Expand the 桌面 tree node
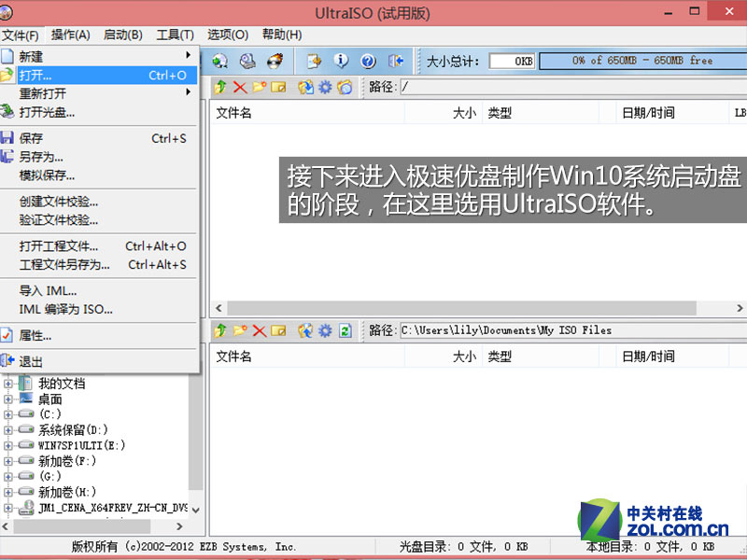The image size is (747, 560). pyautogui.click(x=8, y=399)
